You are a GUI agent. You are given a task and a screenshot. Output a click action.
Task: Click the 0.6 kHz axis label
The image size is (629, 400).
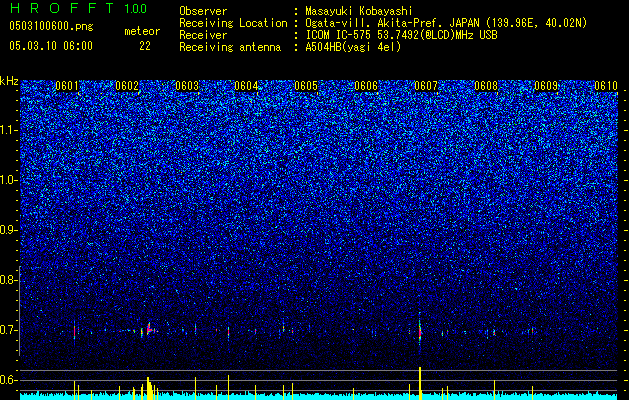pos(9,380)
